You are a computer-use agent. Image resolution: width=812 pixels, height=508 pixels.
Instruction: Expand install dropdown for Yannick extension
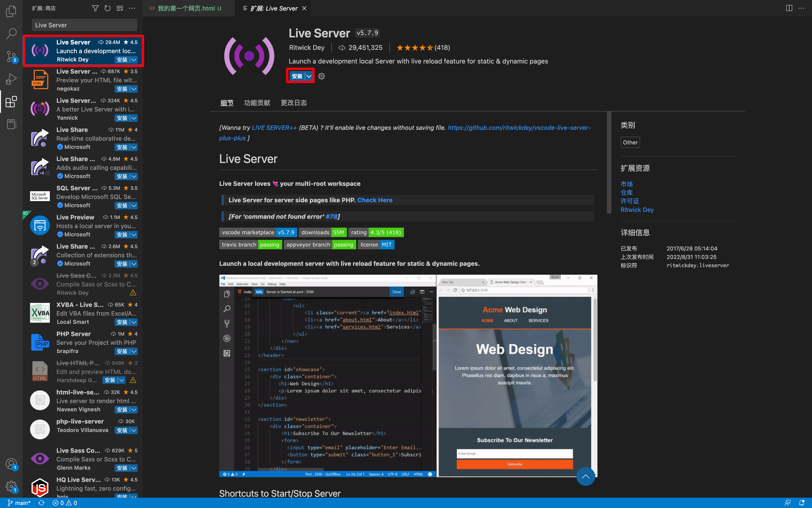coord(134,118)
